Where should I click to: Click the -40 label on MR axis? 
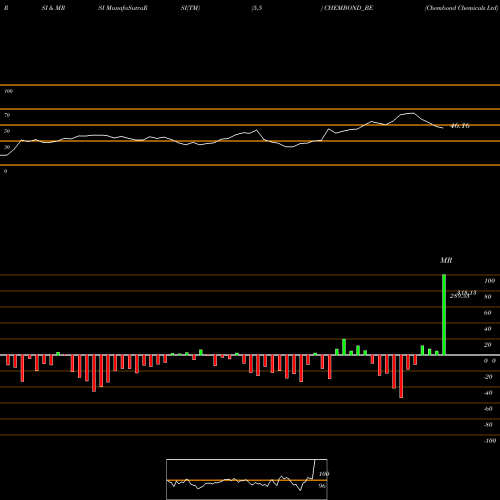pos(488,393)
